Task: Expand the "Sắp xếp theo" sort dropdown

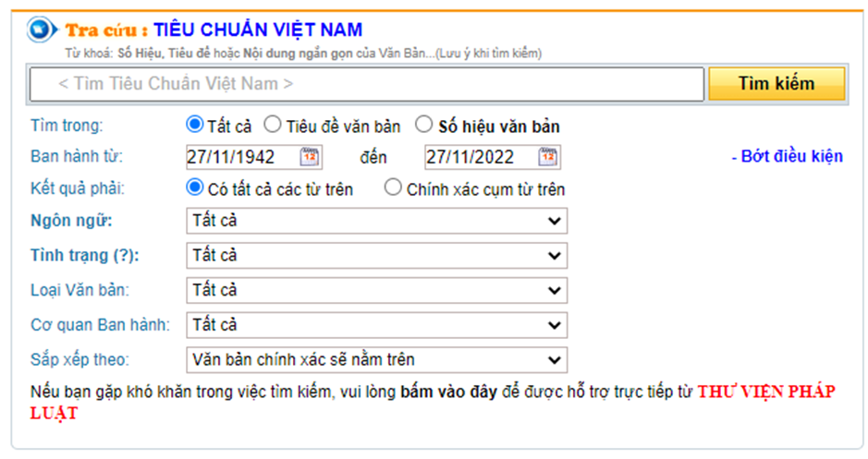Action: [376, 359]
